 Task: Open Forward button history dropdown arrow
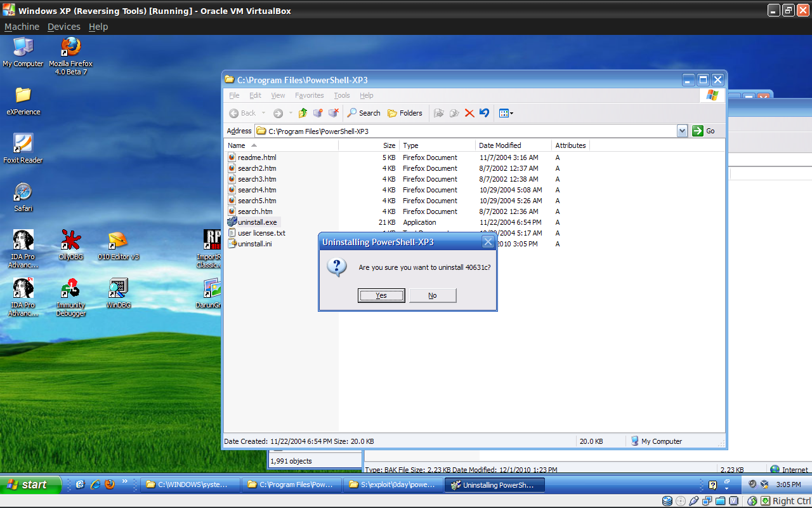[291, 113]
